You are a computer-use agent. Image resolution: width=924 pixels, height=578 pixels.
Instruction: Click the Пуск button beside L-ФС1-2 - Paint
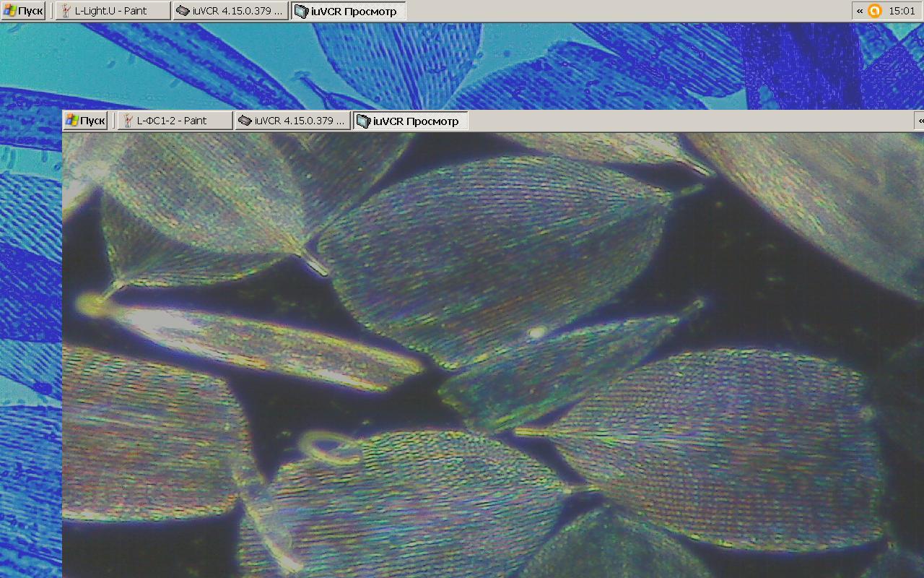(x=85, y=121)
